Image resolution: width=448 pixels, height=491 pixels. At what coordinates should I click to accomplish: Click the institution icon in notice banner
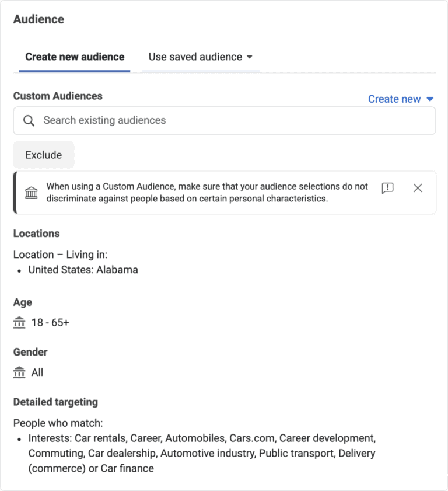click(32, 193)
